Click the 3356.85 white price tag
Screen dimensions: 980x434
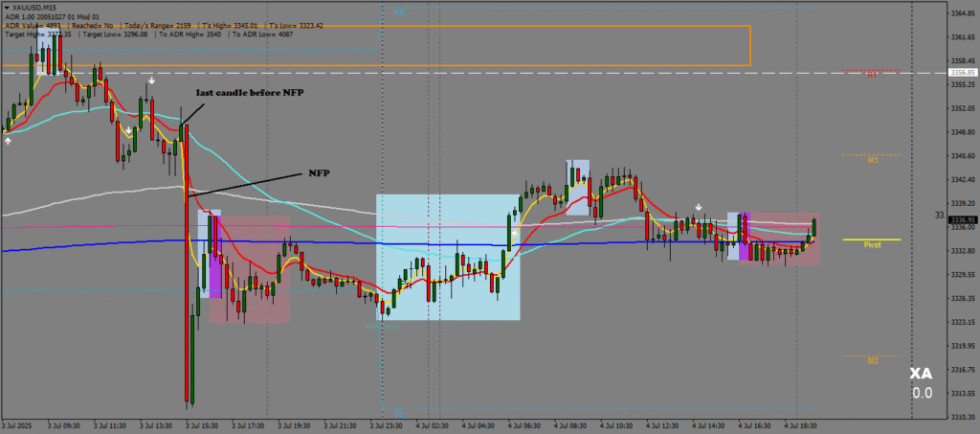pos(963,73)
